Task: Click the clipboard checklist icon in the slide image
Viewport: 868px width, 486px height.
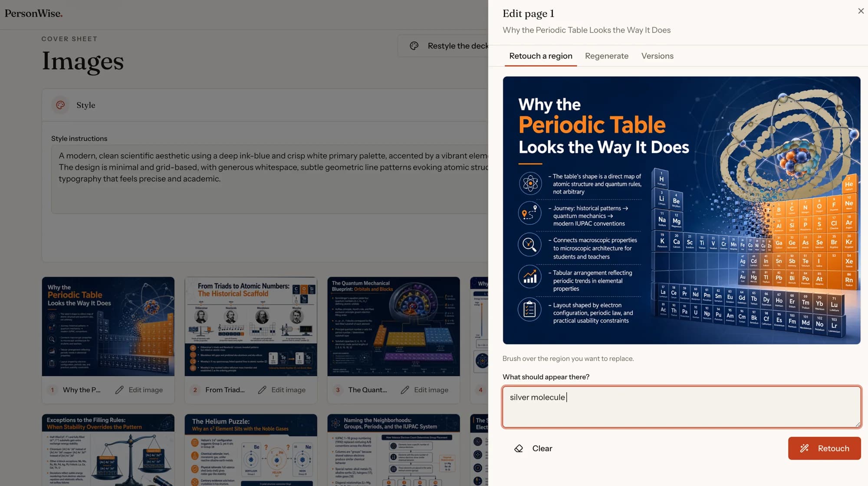Action: click(x=529, y=309)
